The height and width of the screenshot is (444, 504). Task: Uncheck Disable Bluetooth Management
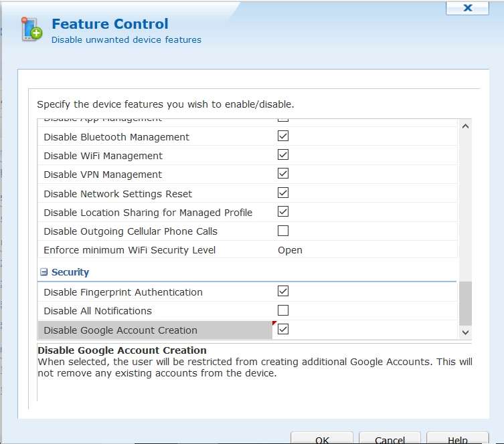(x=283, y=136)
